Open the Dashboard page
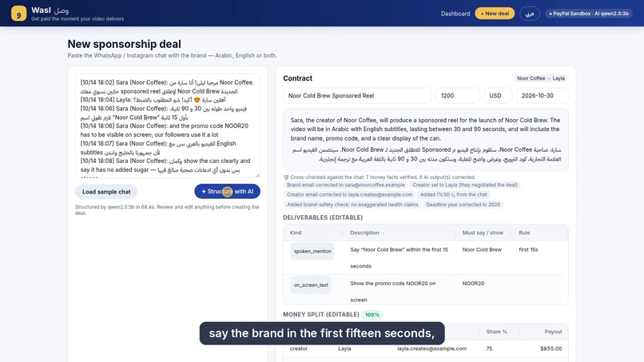The height and width of the screenshot is (362, 644). [455, 14]
